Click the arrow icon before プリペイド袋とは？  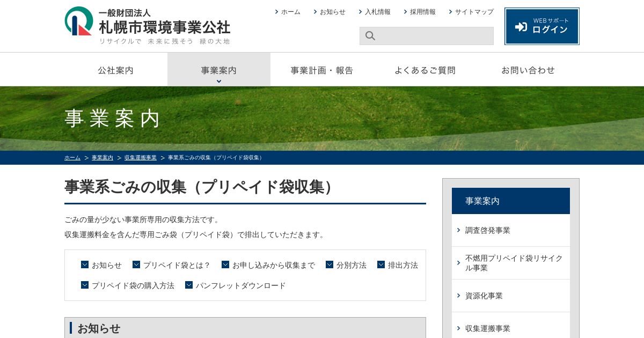[136, 264]
